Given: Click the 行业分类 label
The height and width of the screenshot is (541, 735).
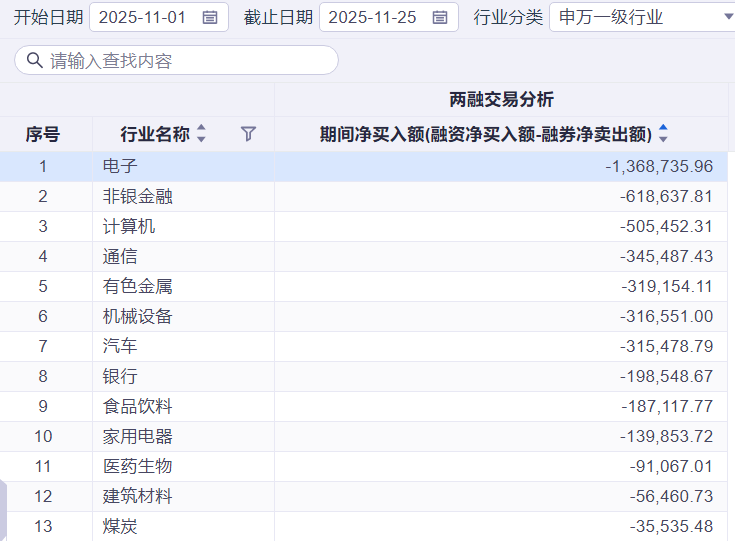Looking at the screenshot, I should point(508,17).
